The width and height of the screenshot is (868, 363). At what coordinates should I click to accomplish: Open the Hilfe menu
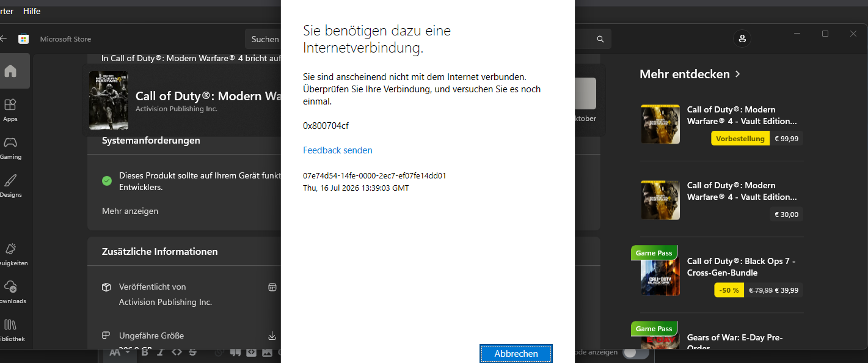[32, 11]
